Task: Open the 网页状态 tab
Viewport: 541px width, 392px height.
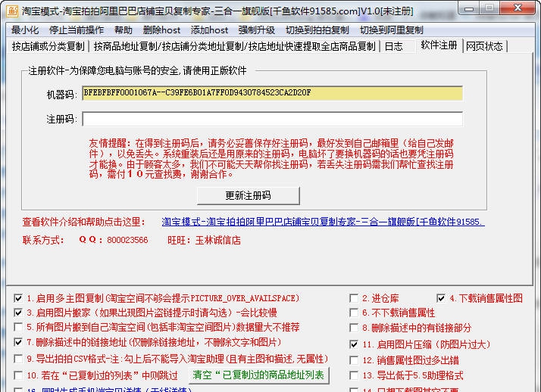Action: tap(484, 46)
